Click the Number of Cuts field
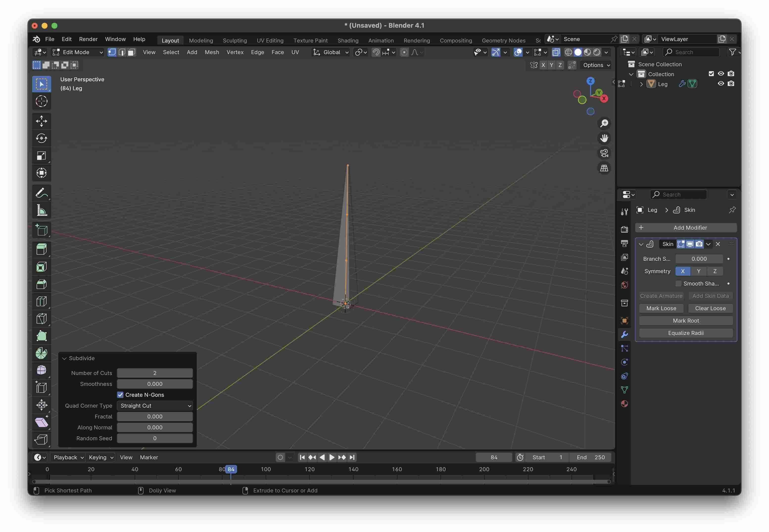769x532 pixels. [x=155, y=373]
